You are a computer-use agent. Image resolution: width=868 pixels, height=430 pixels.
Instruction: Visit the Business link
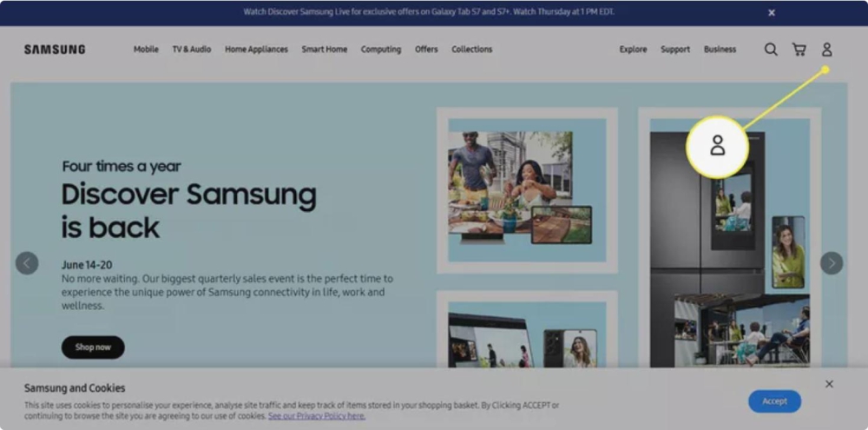pyautogui.click(x=720, y=50)
